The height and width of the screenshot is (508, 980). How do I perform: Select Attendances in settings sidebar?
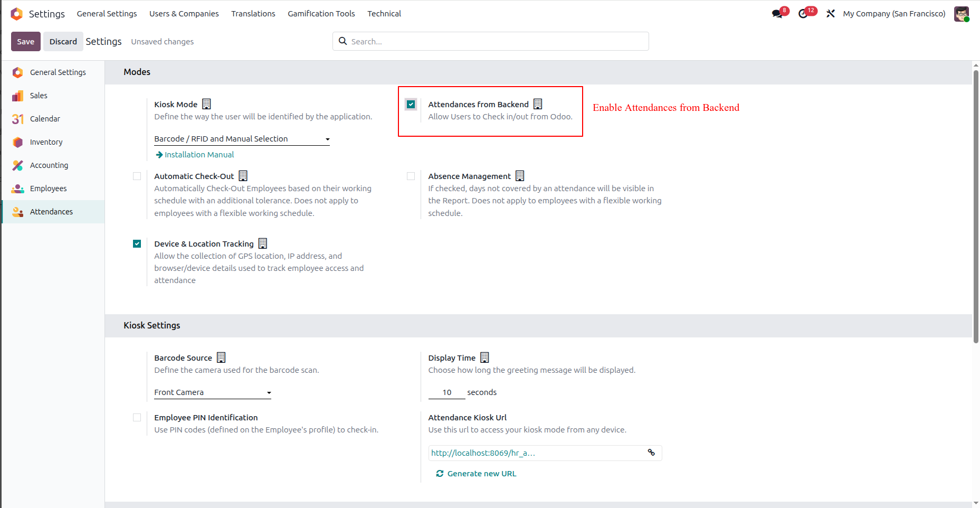tap(53, 212)
